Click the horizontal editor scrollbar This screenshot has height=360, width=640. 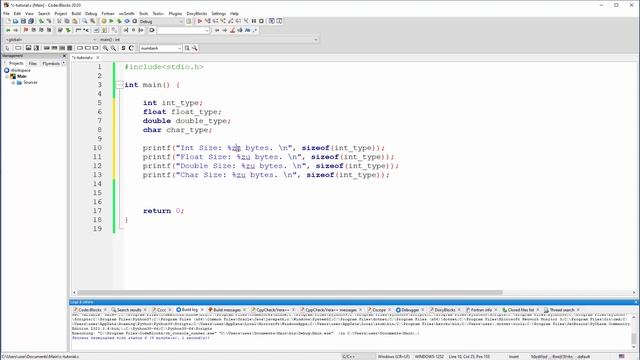coord(290,292)
